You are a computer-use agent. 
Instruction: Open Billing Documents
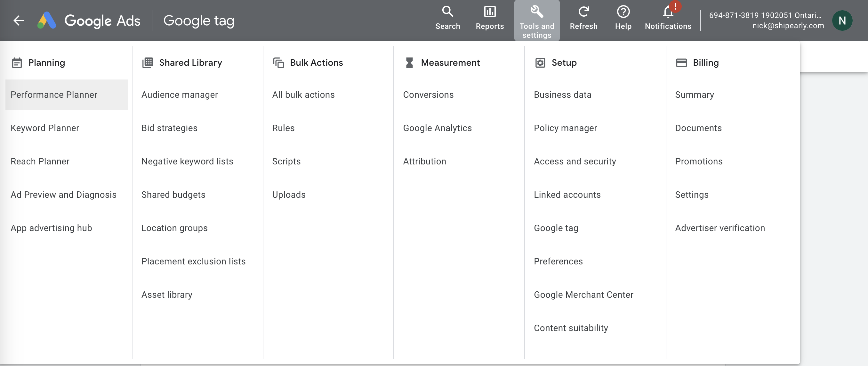(x=698, y=128)
